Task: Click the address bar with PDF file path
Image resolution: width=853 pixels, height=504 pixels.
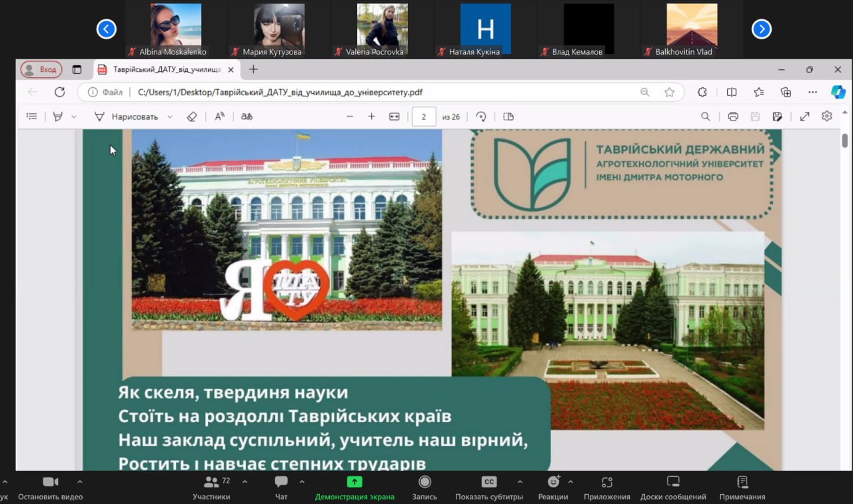Action: coord(381,93)
